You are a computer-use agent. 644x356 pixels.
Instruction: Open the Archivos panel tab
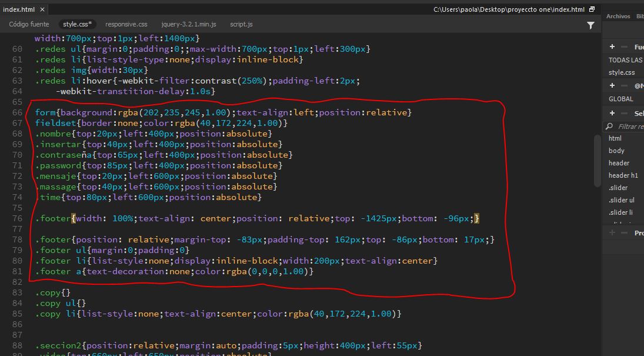click(x=618, y=16)
